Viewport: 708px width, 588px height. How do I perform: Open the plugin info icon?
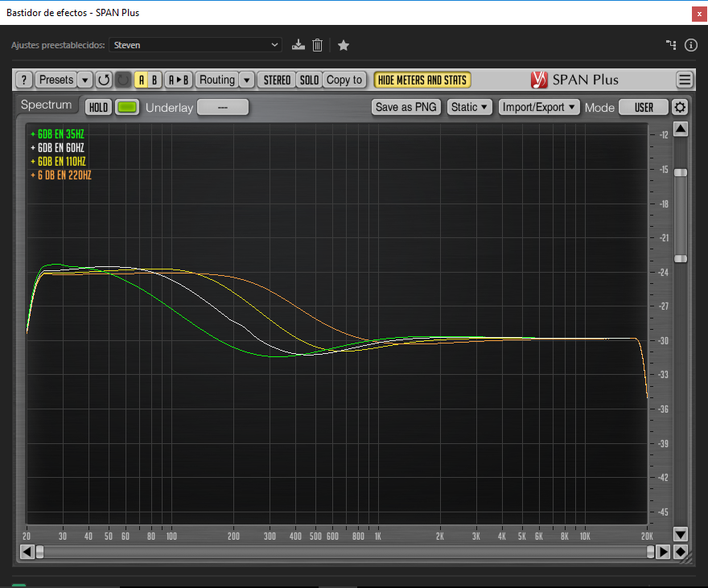pos(690,45)
